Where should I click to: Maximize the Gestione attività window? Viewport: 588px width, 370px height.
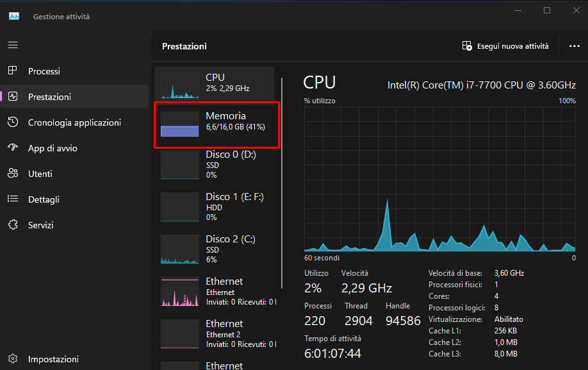coord(547,10)
